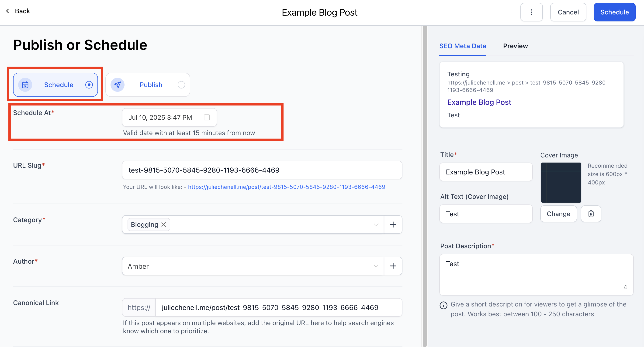Image resolution: width=644 pixels, height=347 pixels.
Task: Select the Publish radio button
Action: (181, 85)
